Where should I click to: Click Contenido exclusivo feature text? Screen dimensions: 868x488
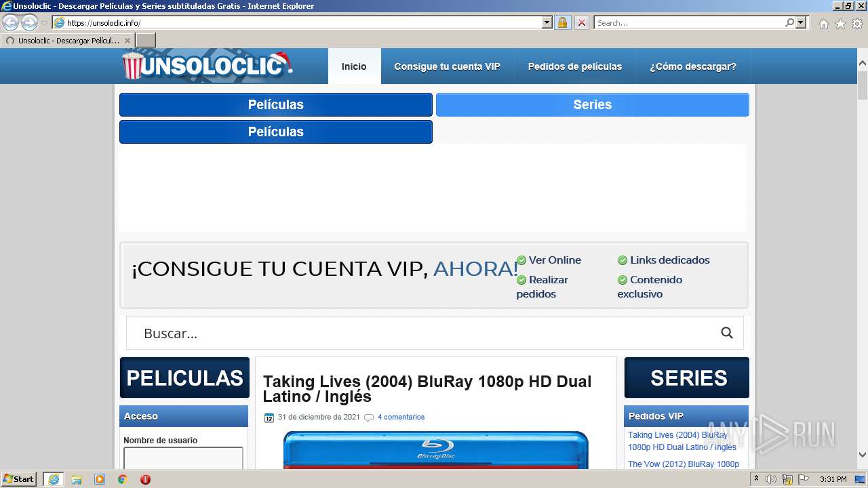(x=650, y=287)
